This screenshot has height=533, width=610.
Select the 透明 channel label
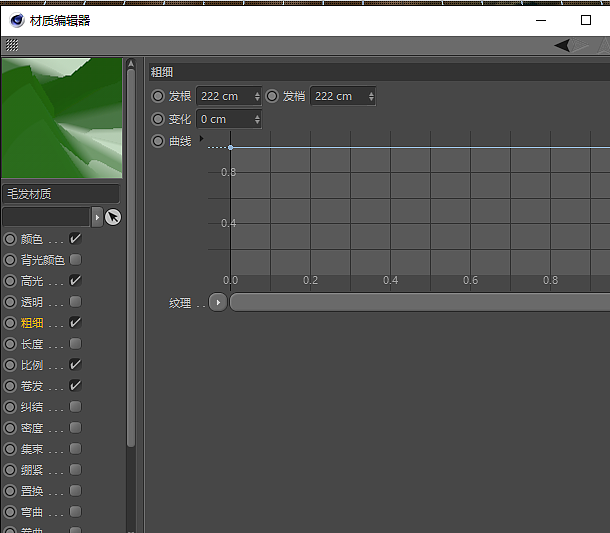(32, 302)
